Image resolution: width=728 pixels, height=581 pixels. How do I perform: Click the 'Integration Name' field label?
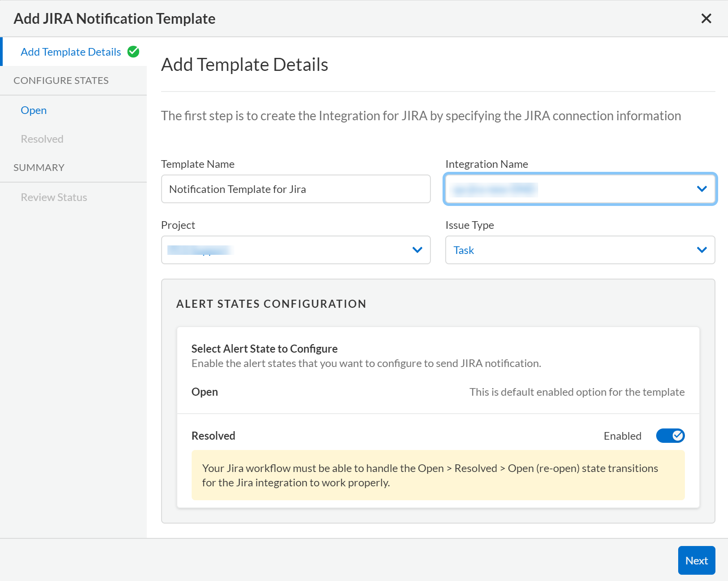pyautogui.click(x=487, y=164)
